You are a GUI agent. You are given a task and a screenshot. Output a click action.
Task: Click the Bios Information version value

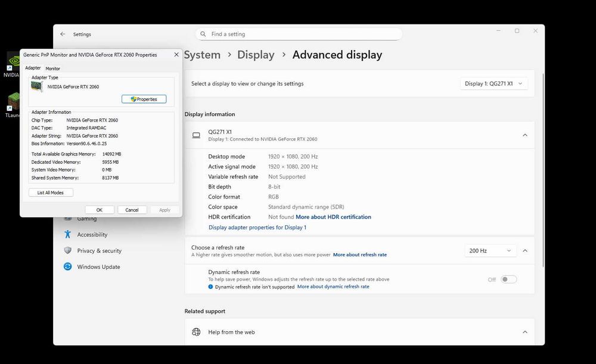[86, 144]
